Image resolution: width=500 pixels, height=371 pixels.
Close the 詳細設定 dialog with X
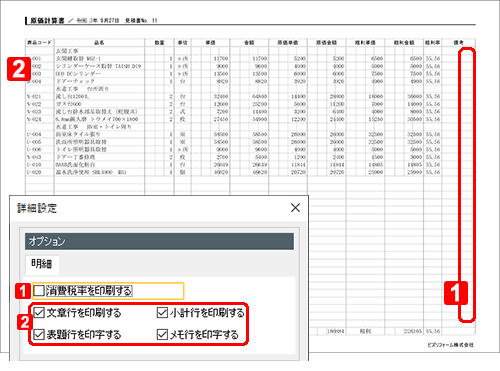[295, 208]
